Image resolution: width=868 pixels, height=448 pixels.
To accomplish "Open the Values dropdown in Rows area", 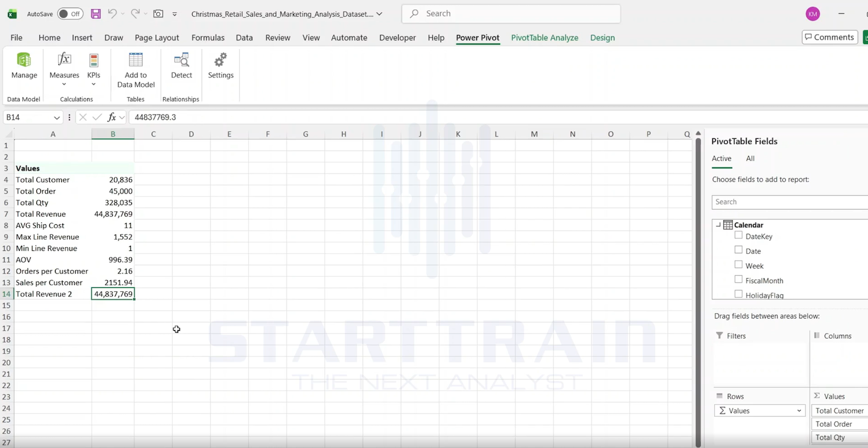I will tap(799, 411).
